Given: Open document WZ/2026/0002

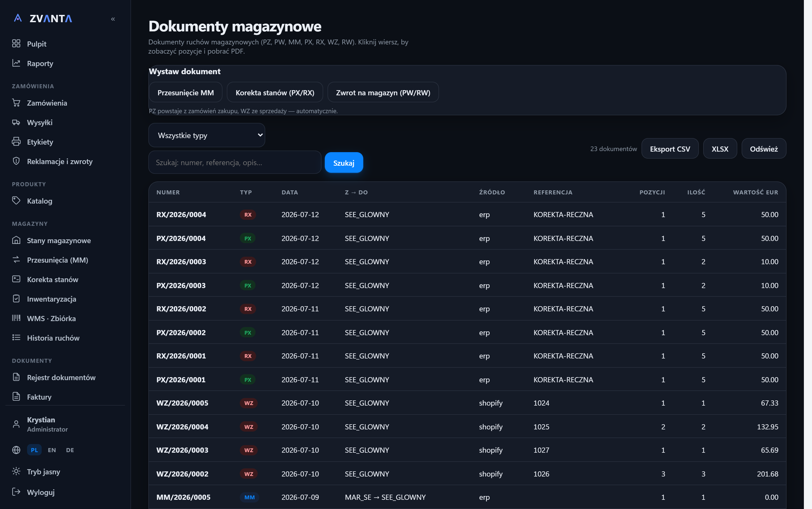Looking at the screenshot, I should (467, 474).
